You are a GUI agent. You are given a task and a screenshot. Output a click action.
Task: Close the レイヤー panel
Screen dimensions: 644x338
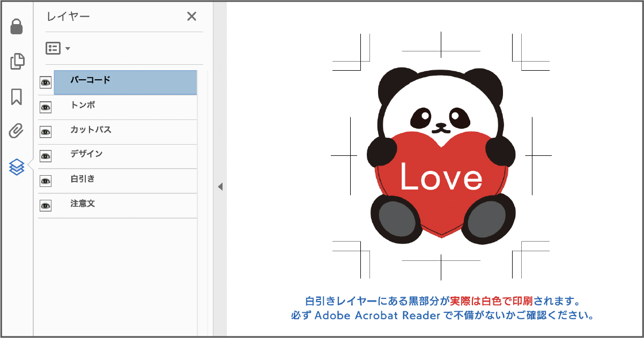[x=191, y=17]
